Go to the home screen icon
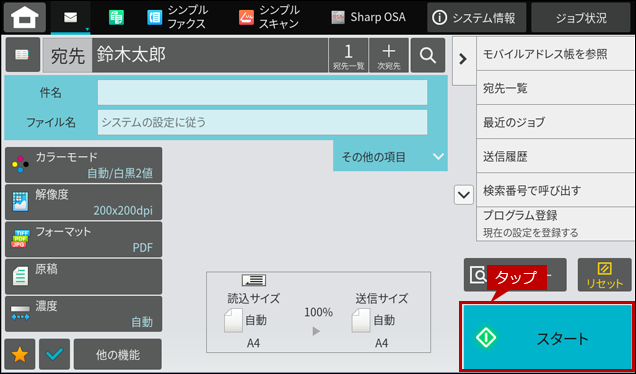Image resolution: width=636 pixels, height=374 pixels. (25, 17)
